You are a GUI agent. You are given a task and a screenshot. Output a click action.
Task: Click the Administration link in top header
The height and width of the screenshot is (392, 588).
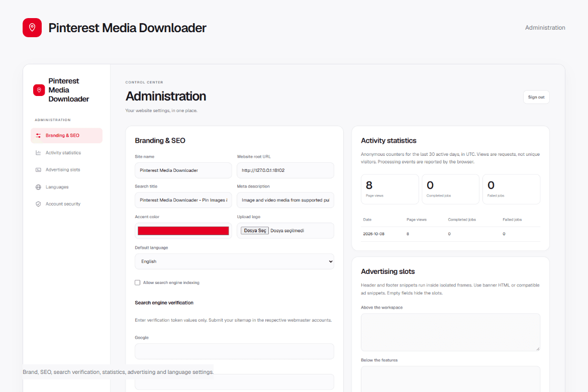pos(545,28)
